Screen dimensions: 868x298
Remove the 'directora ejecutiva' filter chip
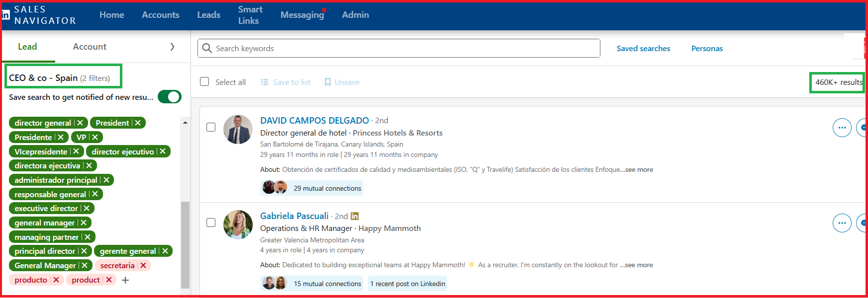89,165
